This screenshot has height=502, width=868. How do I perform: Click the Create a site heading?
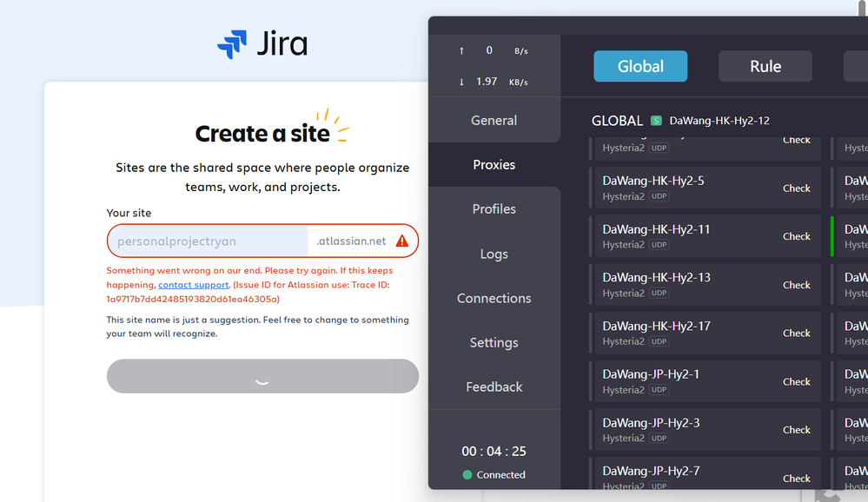click(x=262, y=134)
